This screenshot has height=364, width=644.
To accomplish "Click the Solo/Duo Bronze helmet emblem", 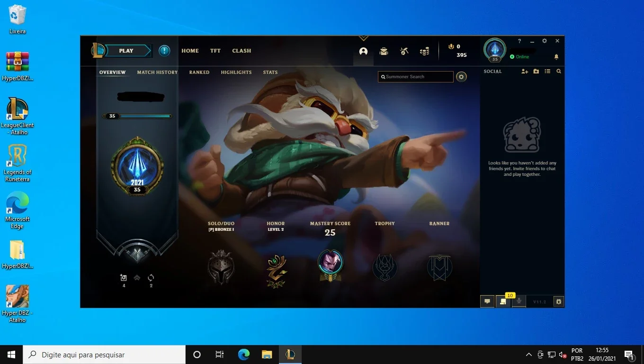I will tap(221, 268).
